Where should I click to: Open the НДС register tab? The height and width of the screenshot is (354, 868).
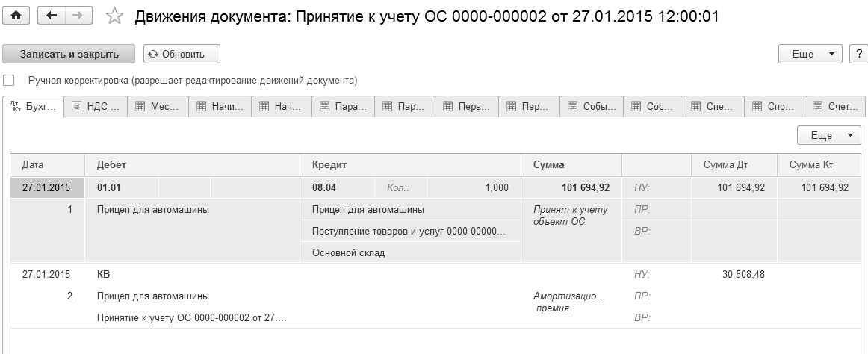coord(96,106)
